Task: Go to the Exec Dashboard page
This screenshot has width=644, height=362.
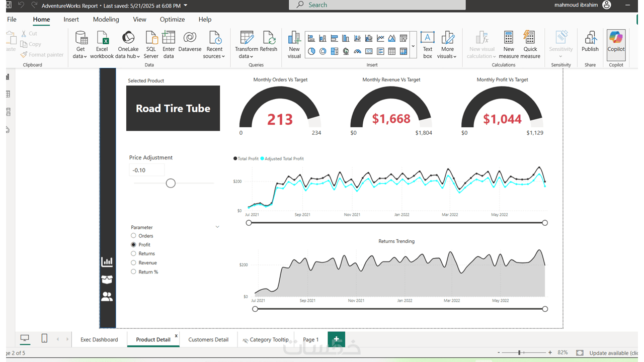Action: coord(99,339)
